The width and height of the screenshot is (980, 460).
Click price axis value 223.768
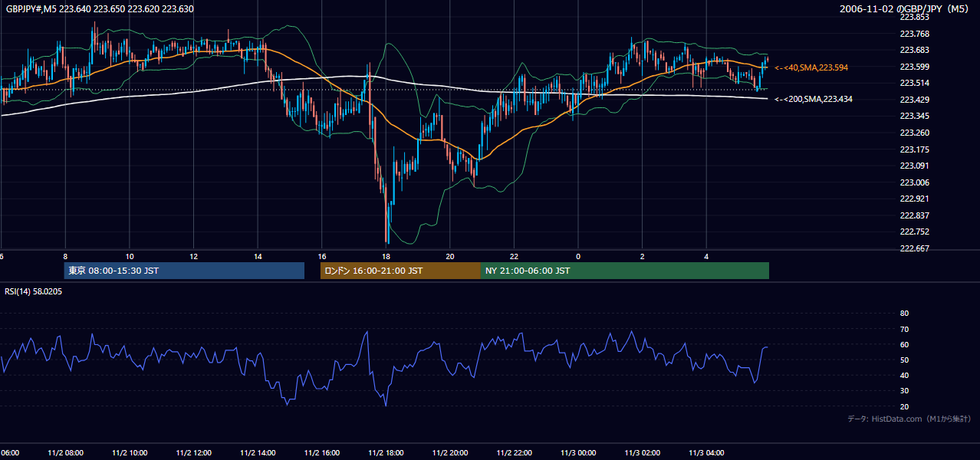click(x=914, y=34)
